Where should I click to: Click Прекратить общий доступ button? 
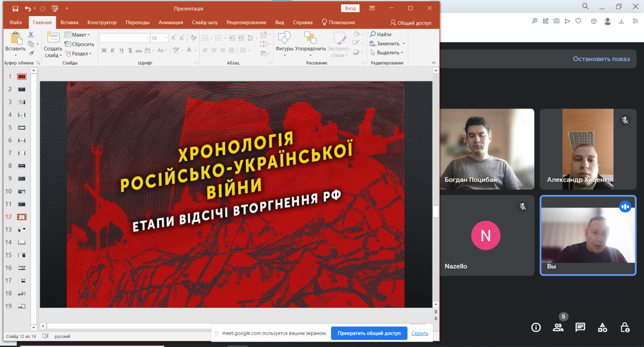pos(369,333)
